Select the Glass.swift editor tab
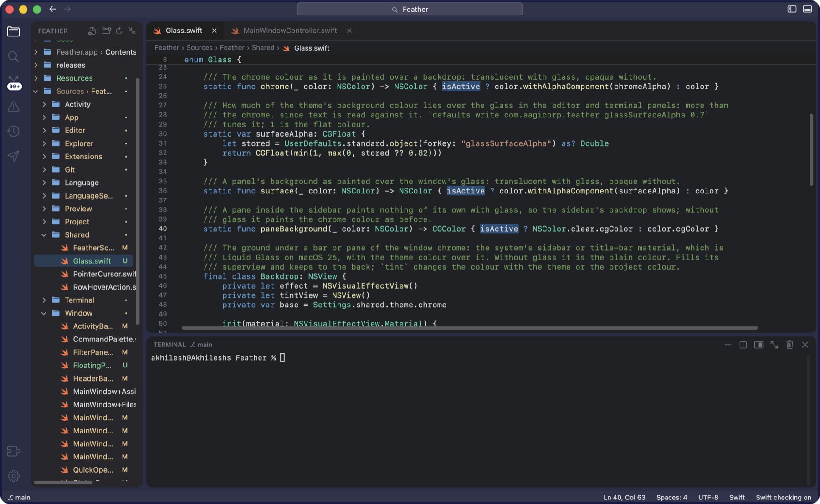This screenshot has width=820, height=504. 184,31
